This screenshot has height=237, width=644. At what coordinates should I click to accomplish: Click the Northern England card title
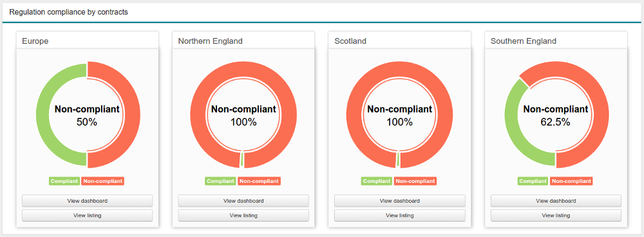point(211,41)
